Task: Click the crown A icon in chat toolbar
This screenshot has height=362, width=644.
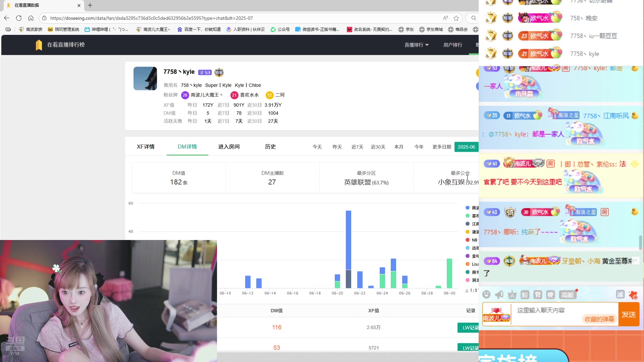Action: 512,295
